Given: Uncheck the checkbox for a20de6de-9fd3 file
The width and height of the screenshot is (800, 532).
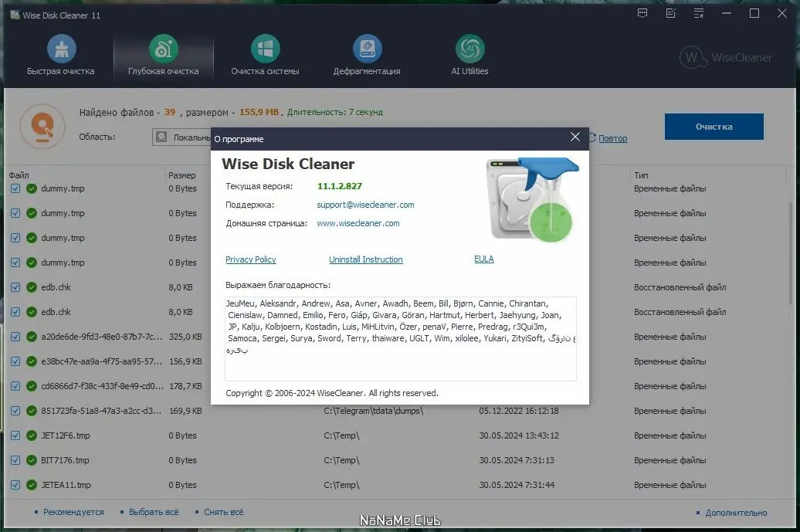Looking at the screenshot, I should [15, 337].
